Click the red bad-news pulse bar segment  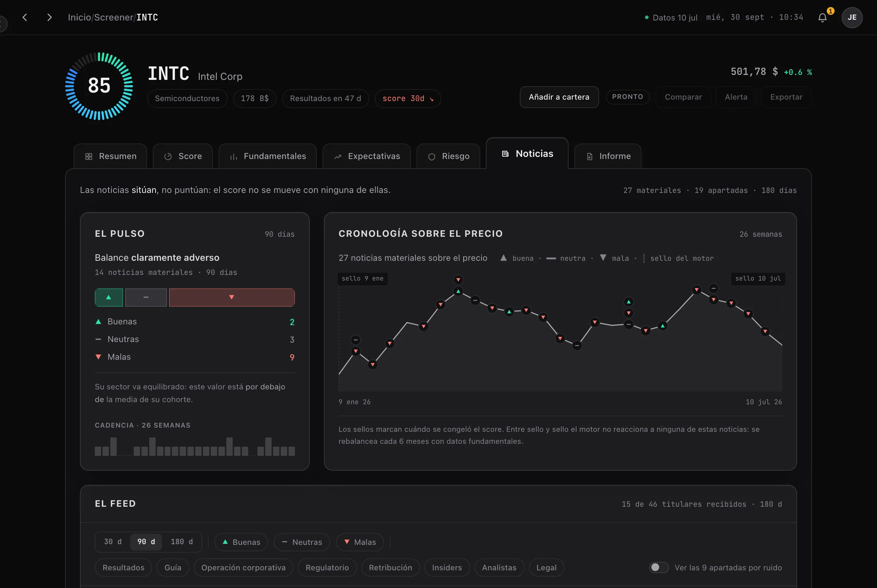pos(232,298)
